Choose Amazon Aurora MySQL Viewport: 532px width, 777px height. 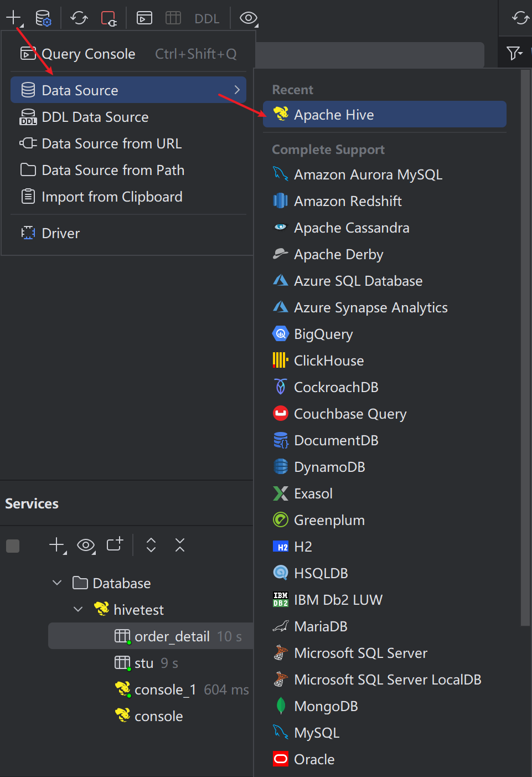(x=385, y=174)
